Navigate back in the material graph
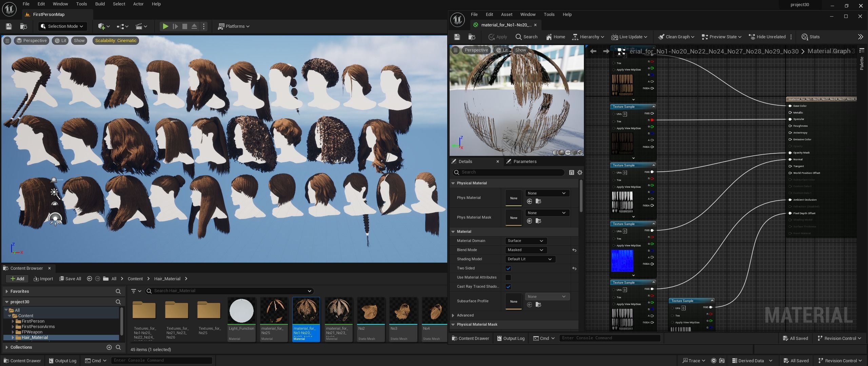 click(x=593, y=51)
